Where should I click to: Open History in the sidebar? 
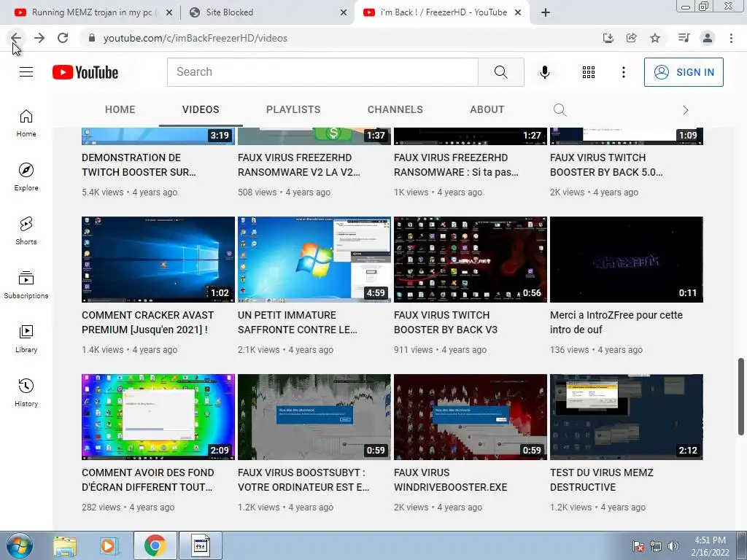pos(26,392)
